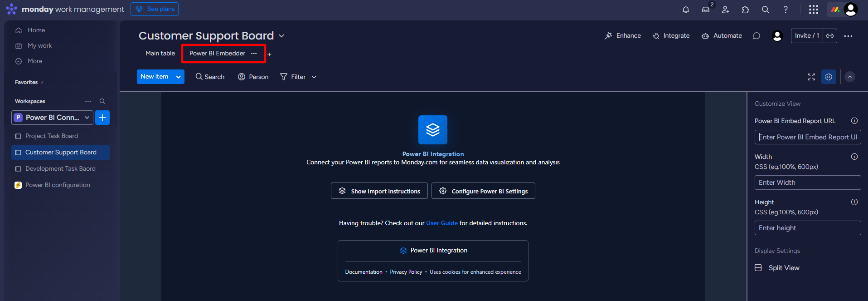
Task: Click the Invite / 1 button
Action: pyautogui.click(x=807, y=36)
